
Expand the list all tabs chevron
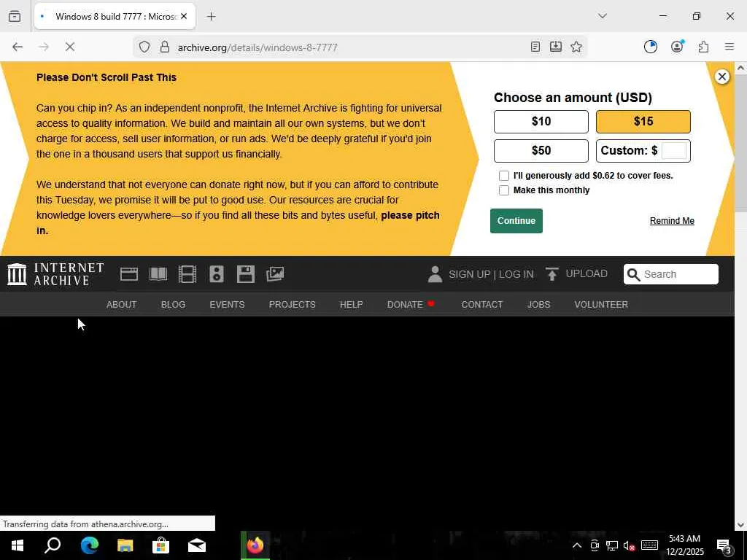click(602, 16)
